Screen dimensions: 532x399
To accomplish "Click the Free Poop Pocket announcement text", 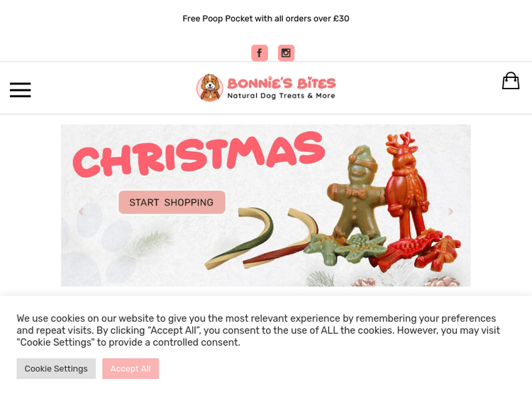I will tap(266, 18).
